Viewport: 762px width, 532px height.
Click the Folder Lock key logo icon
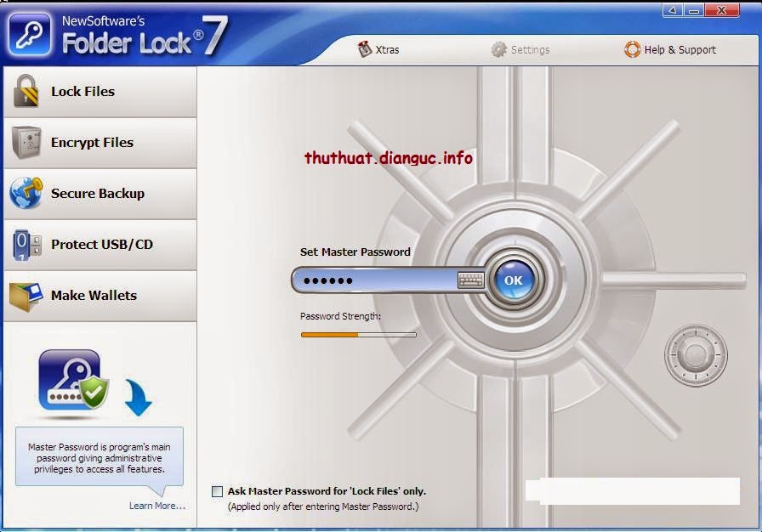(29, 35)
